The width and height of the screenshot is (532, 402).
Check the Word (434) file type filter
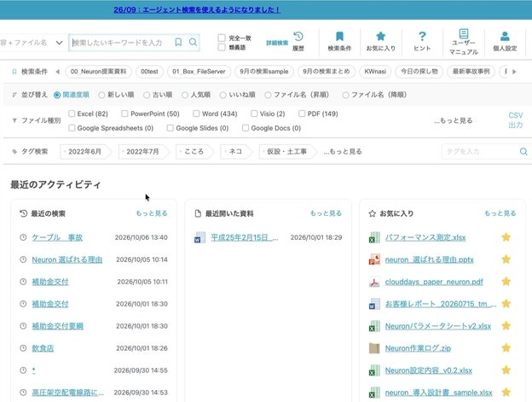click(x=196, y=114)
